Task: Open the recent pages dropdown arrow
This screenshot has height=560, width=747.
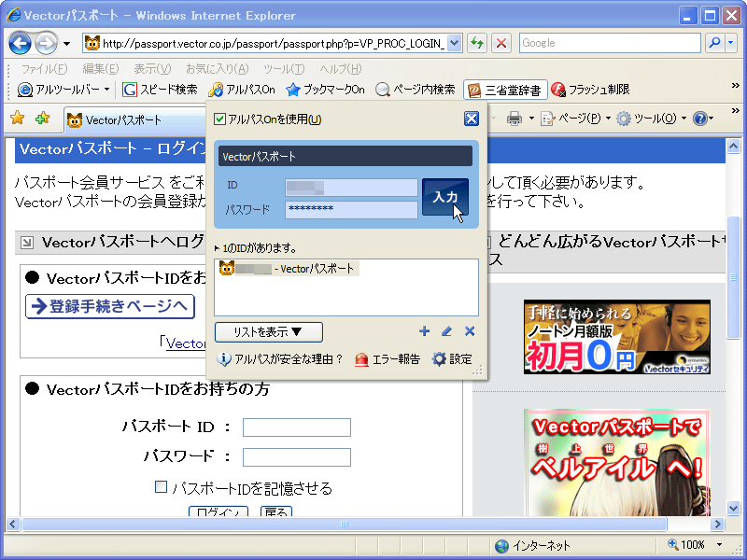Action: [x=66, y=44]
